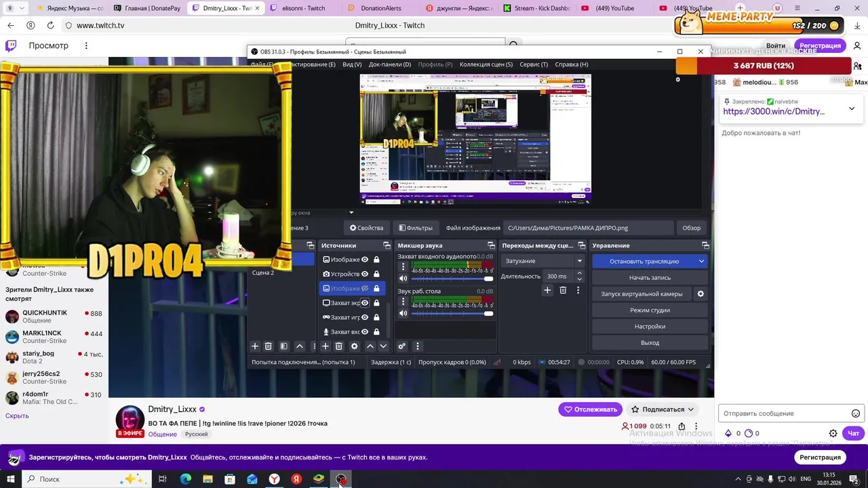
Task: Open browser downloads arrow in toolbar
Action: [858, 25]
